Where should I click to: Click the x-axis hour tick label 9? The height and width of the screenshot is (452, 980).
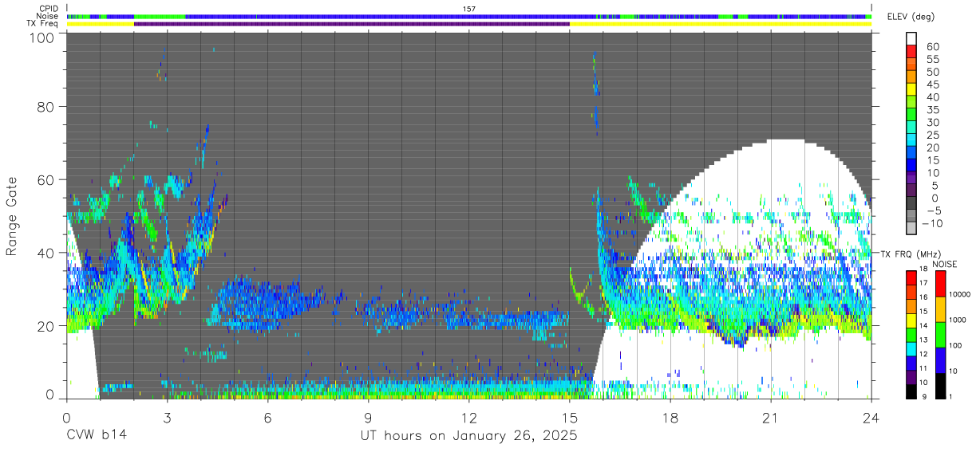click(368, 418)
